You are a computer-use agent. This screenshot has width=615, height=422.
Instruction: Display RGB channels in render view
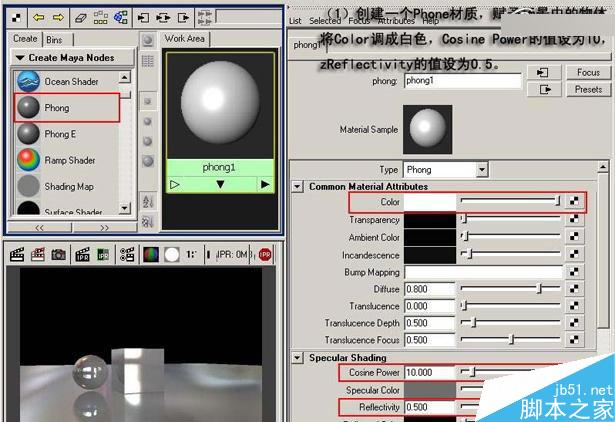151,255
